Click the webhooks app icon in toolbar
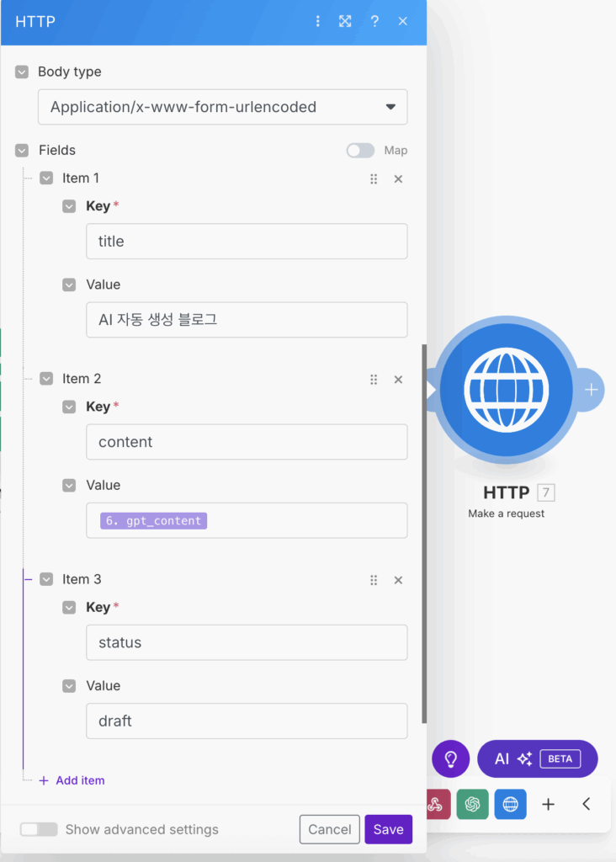This screenshot has height=862, width=616. coord(435,804)
